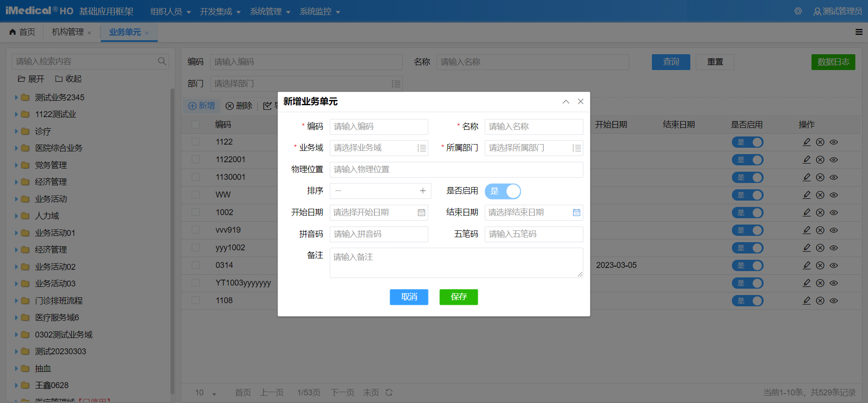Click the minus icon of 排序 stepper
Screen dimensions: 868x403
coord(338,191)
